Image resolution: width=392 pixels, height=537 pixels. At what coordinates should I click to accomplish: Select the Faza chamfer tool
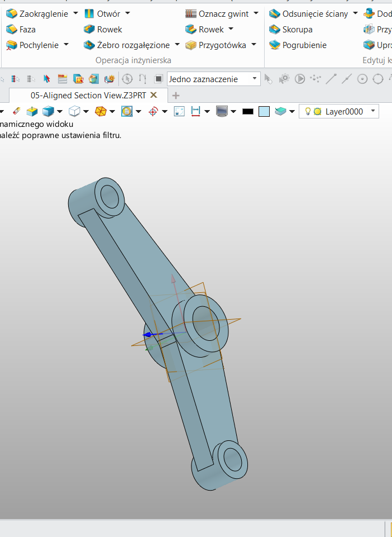tap(21, 29)
